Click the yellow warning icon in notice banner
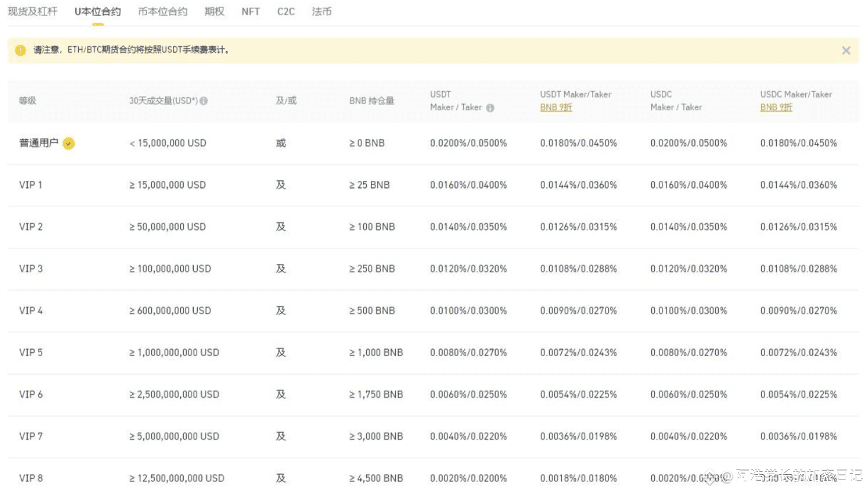Screen dimensions: 868x492 tap(20, 50)
